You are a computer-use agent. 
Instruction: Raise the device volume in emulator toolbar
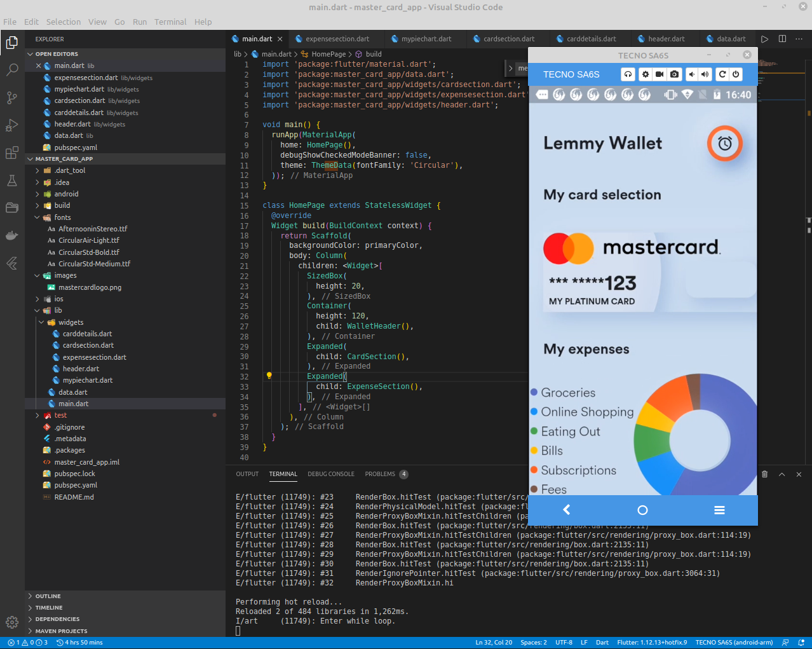(705, 74)
